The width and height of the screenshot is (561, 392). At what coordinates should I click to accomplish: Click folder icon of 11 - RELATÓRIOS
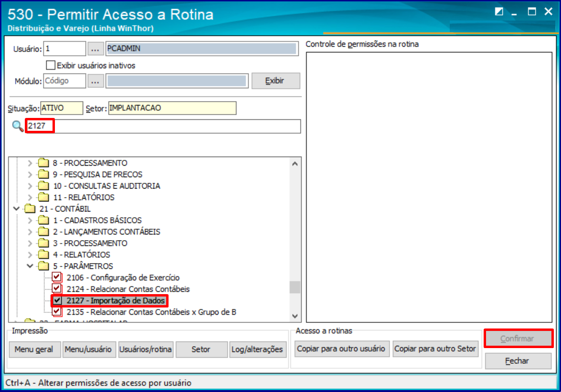coord(43,197)
